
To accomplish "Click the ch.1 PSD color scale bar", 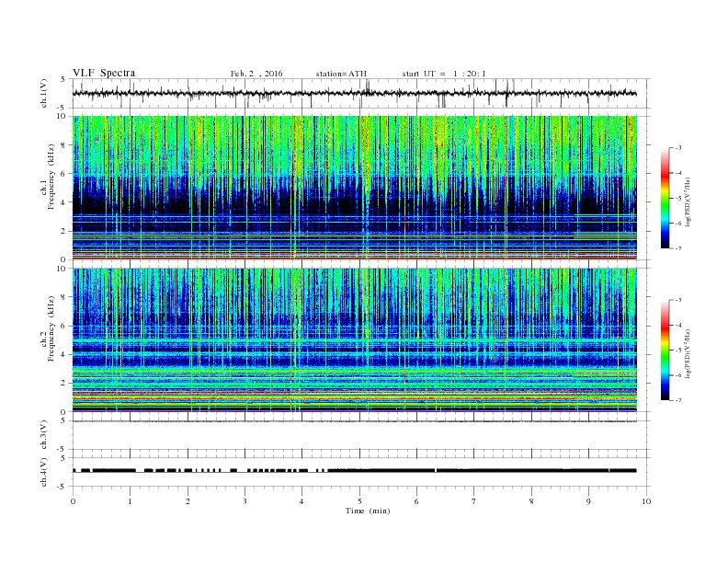I will click(665, 198).
